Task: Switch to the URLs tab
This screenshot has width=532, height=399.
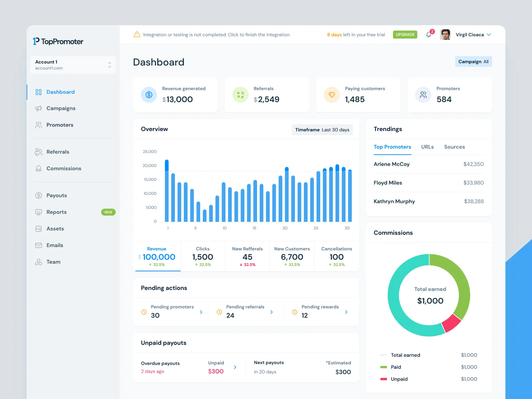Action: [x=428, y=147]
